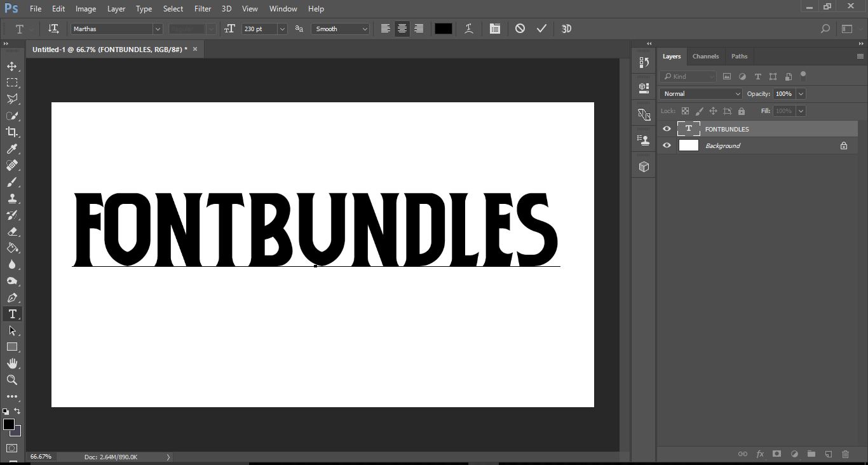The height and width of the screenshot is (465, 868).
Task: Toggle Background layer visibility
Action: (x=667, y=145)
